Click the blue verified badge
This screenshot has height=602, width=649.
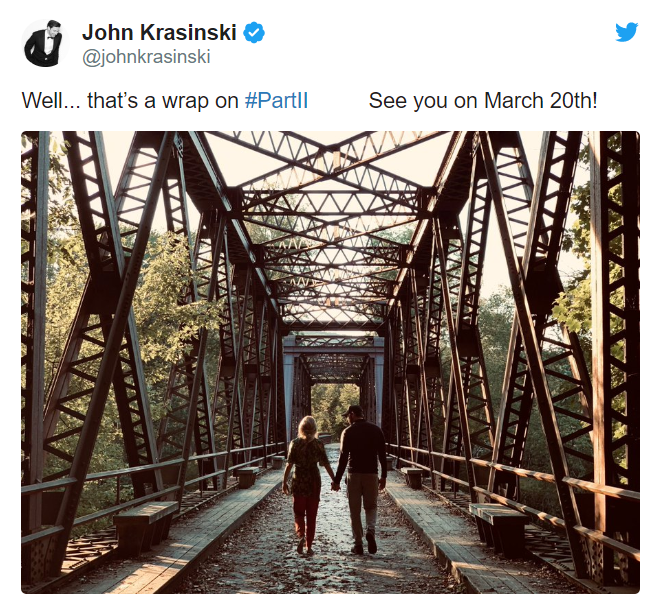253,33
